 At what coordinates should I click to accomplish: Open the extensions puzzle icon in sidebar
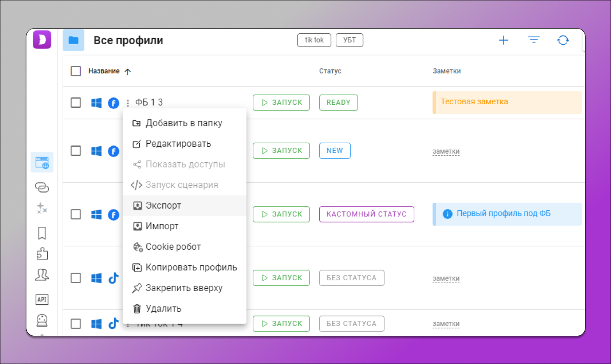[x=42, y=254]
